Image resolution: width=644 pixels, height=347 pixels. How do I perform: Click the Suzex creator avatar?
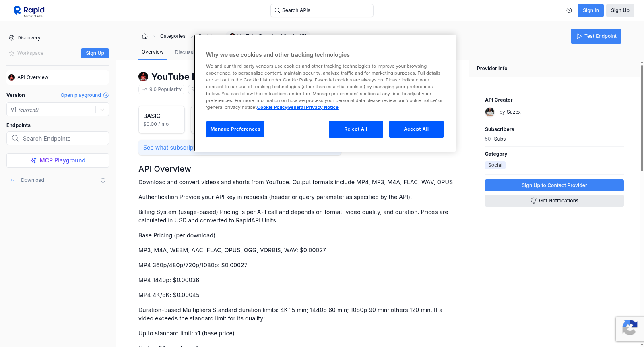click(490, 112)
